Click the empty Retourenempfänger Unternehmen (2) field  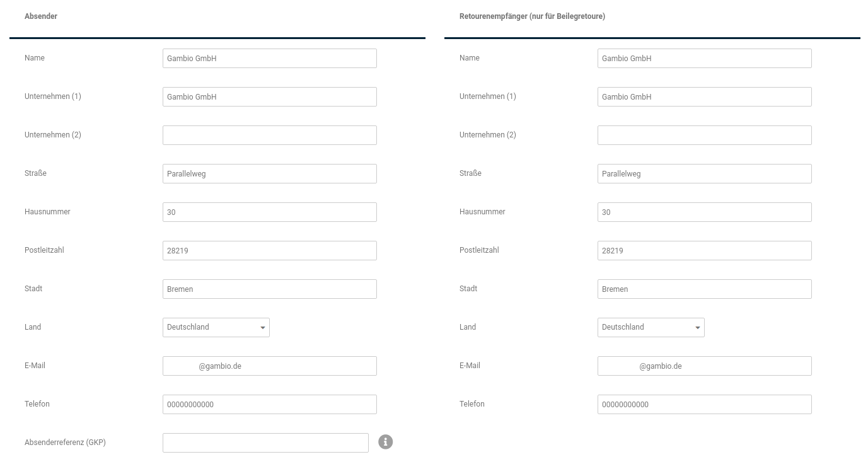pyautogui.click(x=705, y=135)
